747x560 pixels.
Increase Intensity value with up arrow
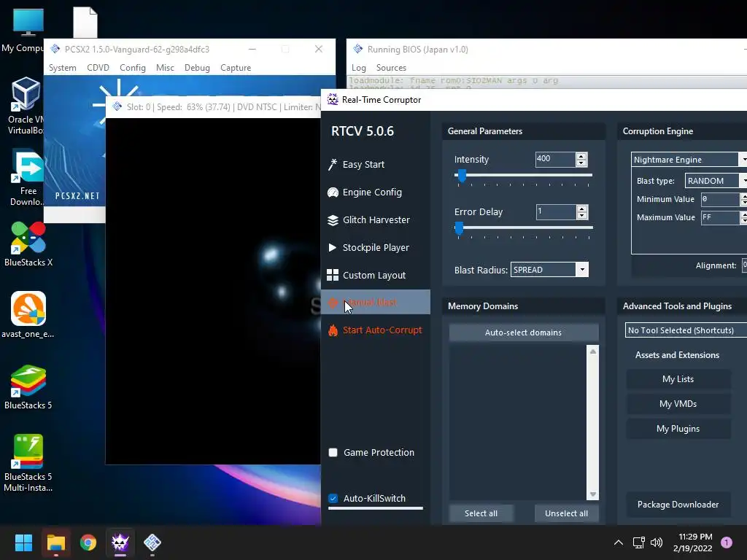pos(581,156)
